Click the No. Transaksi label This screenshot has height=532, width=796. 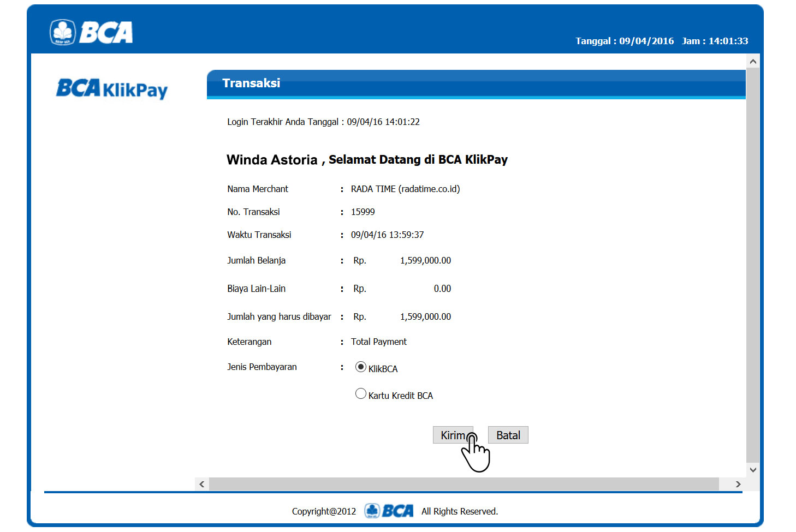(253, 212)
